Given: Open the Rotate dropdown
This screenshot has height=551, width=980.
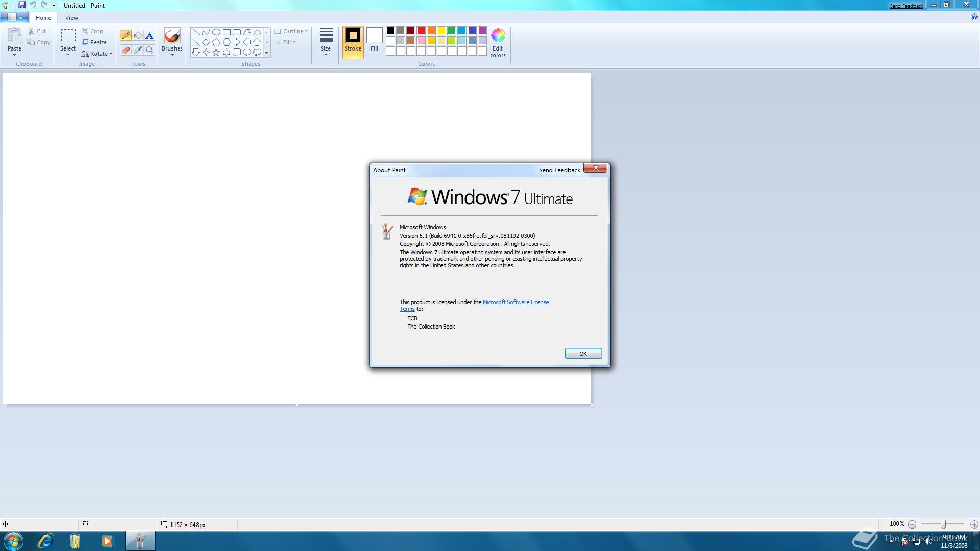Looking at the screenshot, I should (x=96, y=54).
